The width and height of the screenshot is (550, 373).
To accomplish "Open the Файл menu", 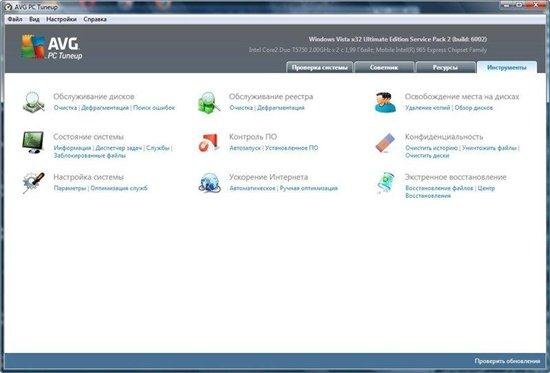I will point(15,19).
